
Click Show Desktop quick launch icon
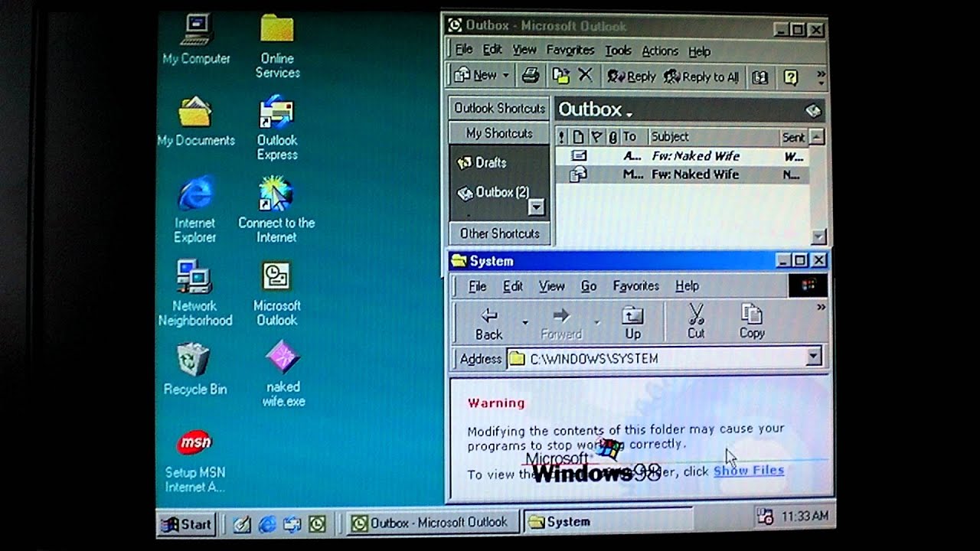242,524
